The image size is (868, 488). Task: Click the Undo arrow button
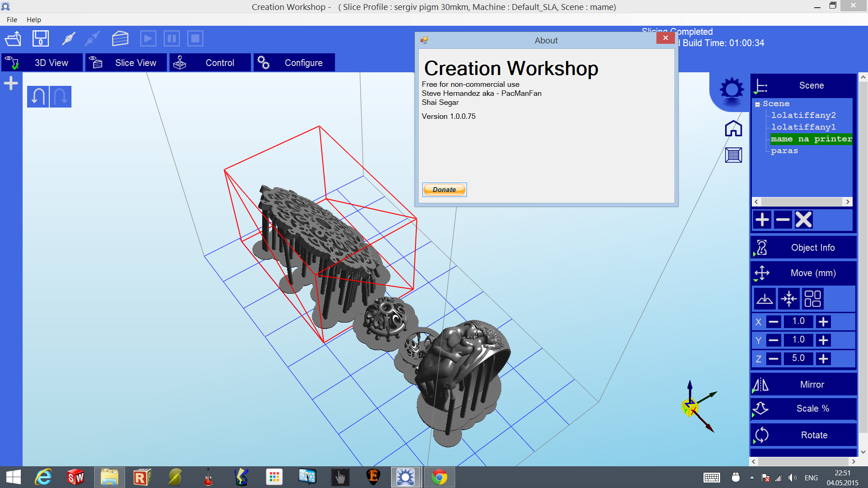[38, 97]
